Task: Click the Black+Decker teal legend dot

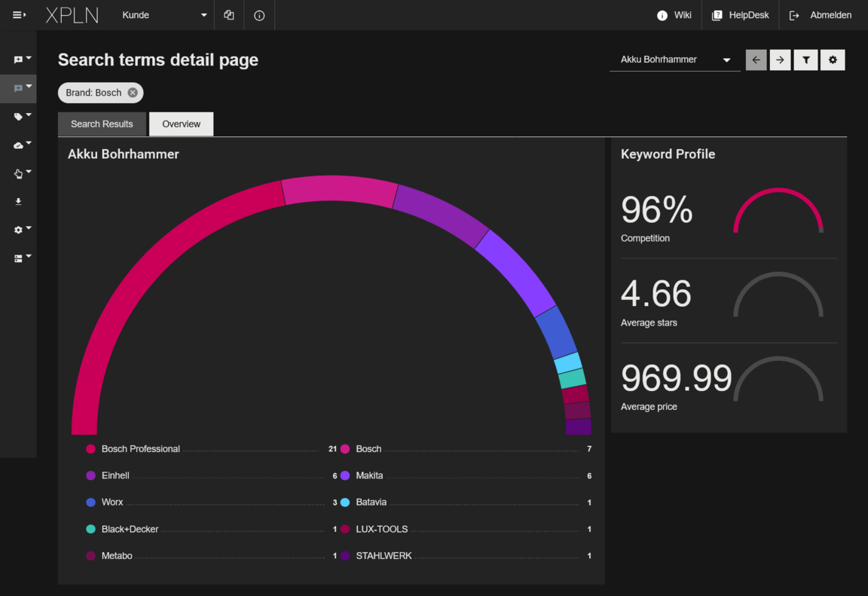Action: tap(90, 529)
